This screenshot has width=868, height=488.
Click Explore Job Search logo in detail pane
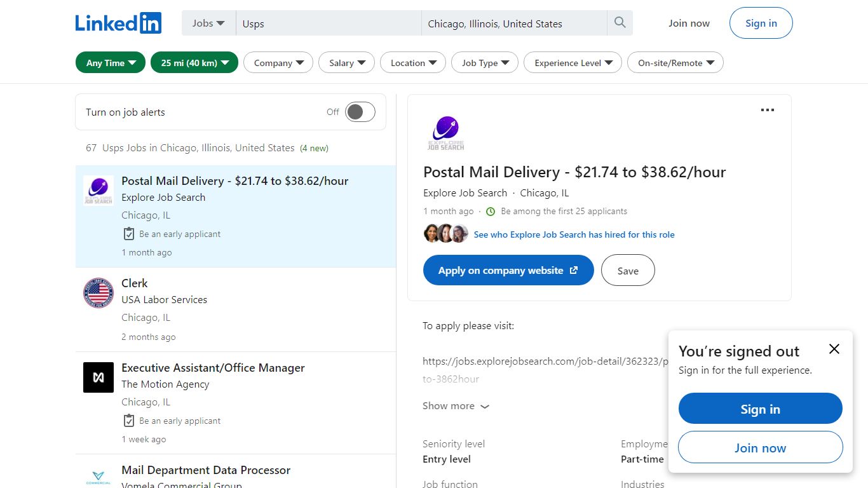(445, 133)
